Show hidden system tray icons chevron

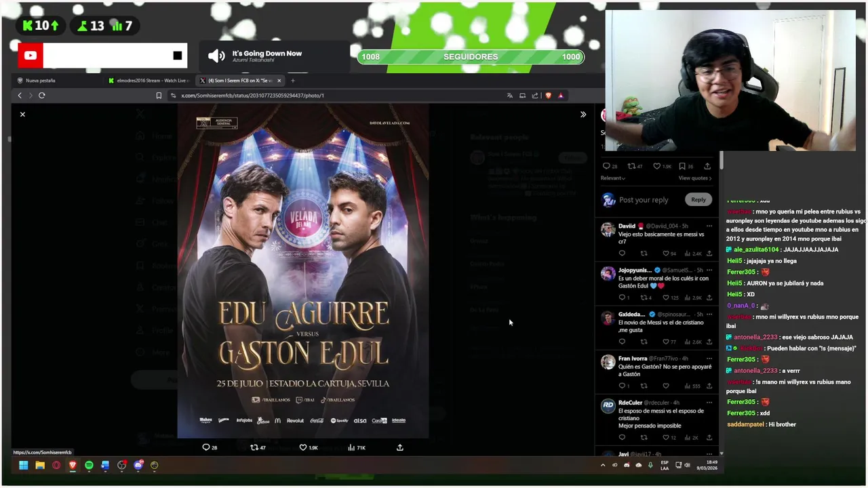point(603,465)
